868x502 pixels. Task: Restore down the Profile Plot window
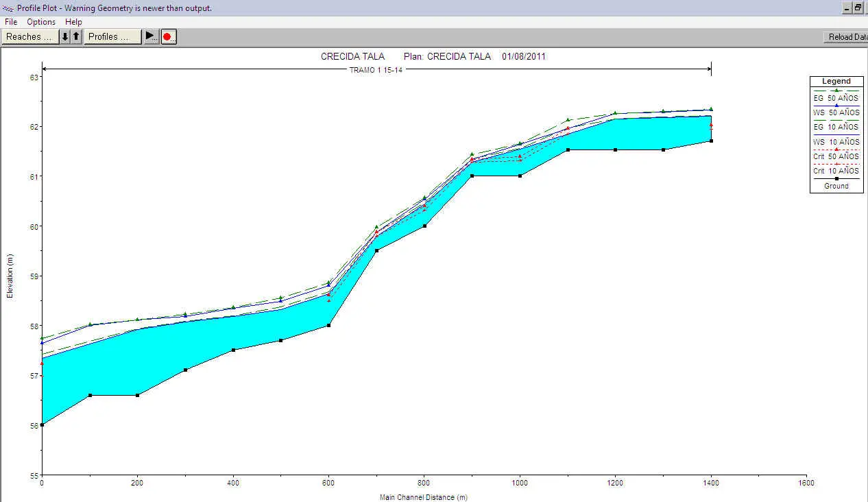point(858,8)
